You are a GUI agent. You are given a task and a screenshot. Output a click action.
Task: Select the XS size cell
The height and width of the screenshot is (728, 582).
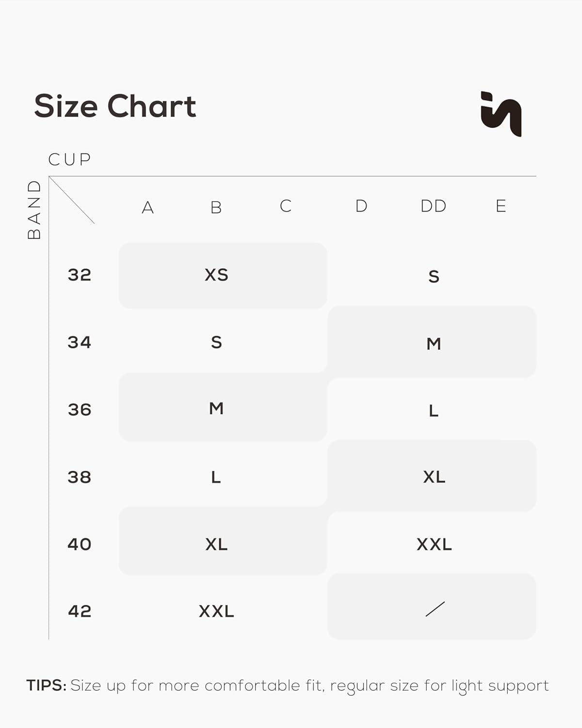coord(216,275)
